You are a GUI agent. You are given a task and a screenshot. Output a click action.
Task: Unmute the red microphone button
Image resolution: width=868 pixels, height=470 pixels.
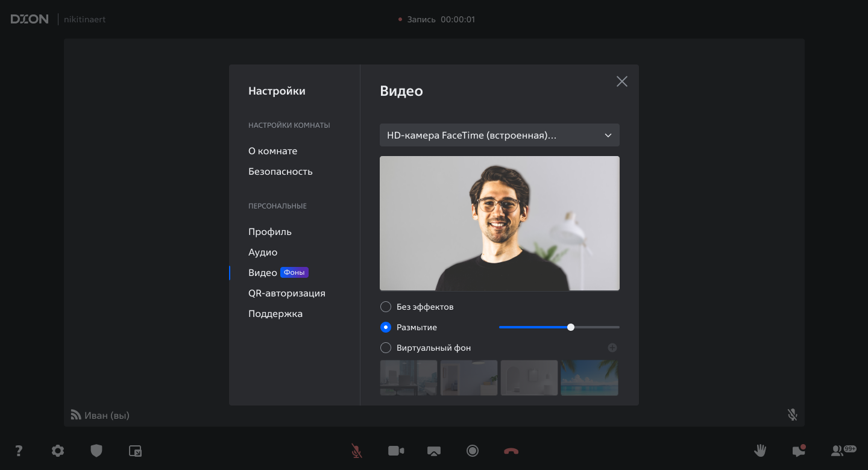[357, 451]
